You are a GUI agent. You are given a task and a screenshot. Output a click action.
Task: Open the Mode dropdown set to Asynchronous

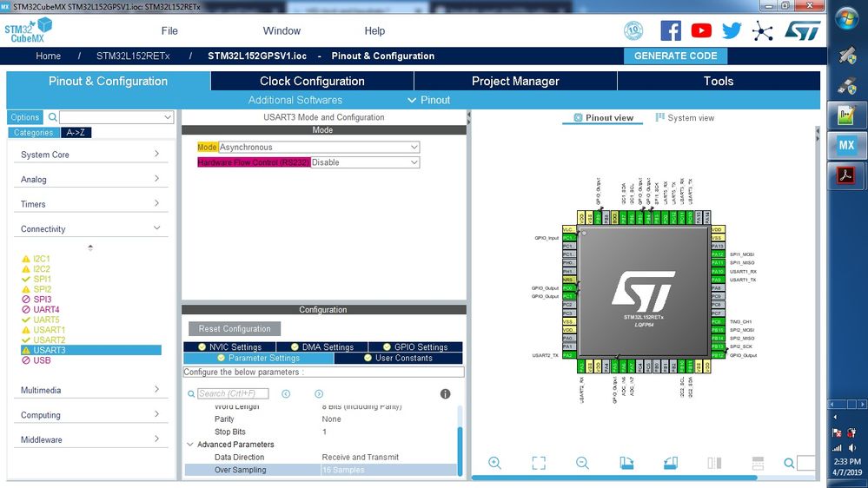click(319, 147)
